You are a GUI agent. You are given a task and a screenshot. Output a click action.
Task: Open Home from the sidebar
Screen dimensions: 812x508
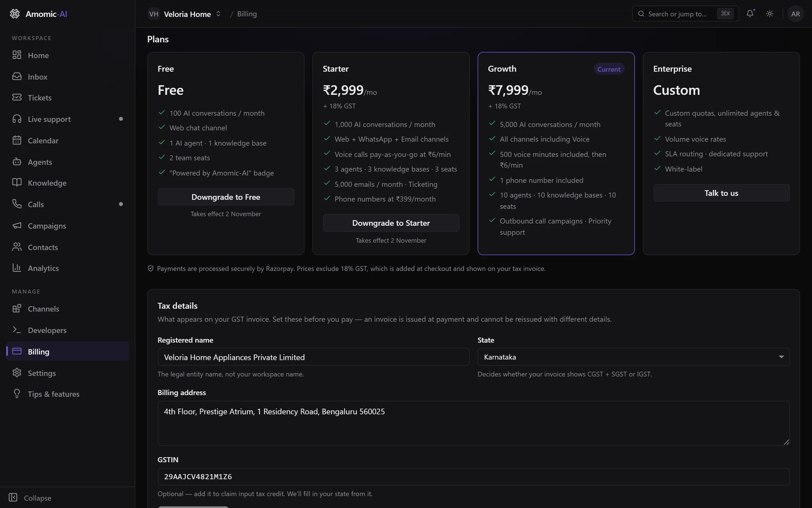(68, 55)
